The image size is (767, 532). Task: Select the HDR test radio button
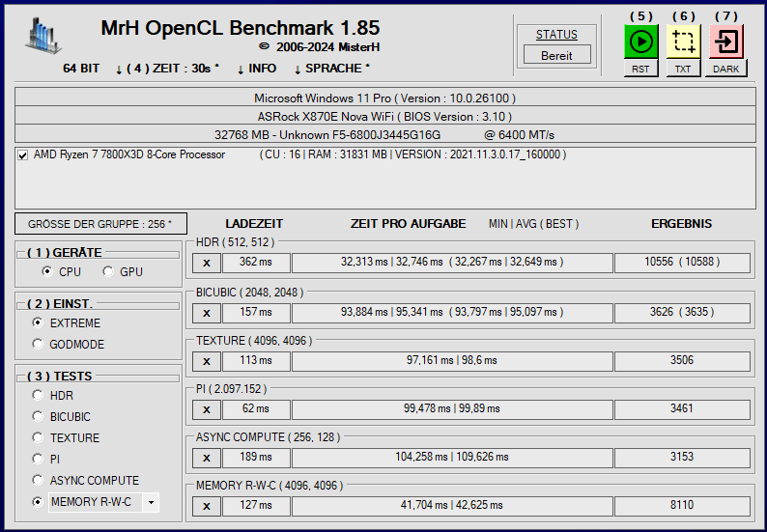(38, 395)
